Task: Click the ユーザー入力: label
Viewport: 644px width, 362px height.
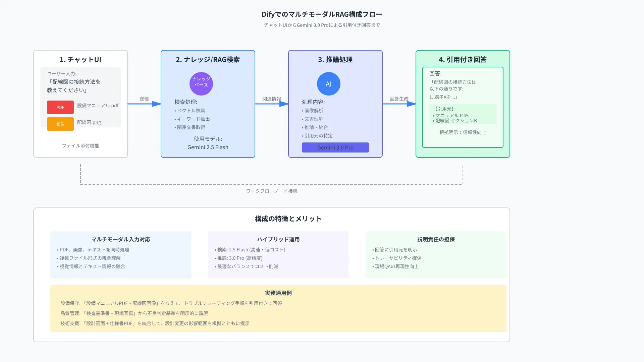Action: click(62, 74)
